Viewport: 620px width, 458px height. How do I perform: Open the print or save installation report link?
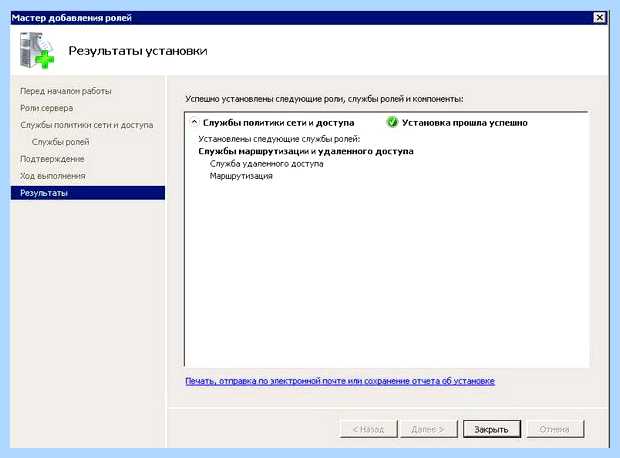tap(340, 381)
